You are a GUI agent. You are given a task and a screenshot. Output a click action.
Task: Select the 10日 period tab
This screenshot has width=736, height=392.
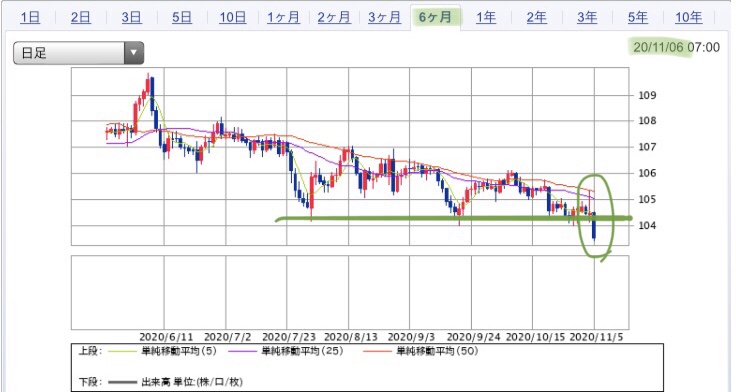pyautogui.click(x=233, y=17)
